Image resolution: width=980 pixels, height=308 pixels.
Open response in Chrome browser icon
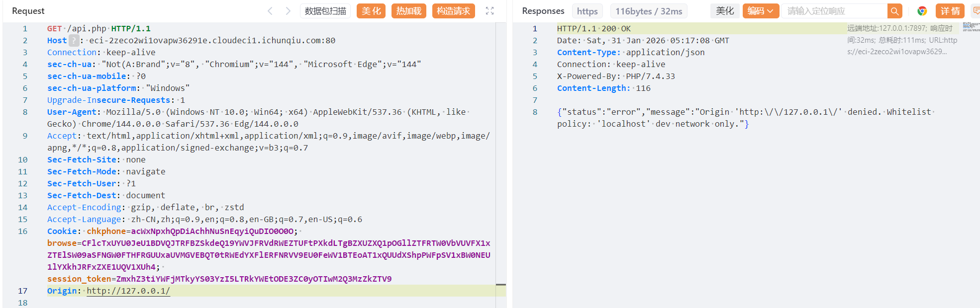click(x=922, y=11)
